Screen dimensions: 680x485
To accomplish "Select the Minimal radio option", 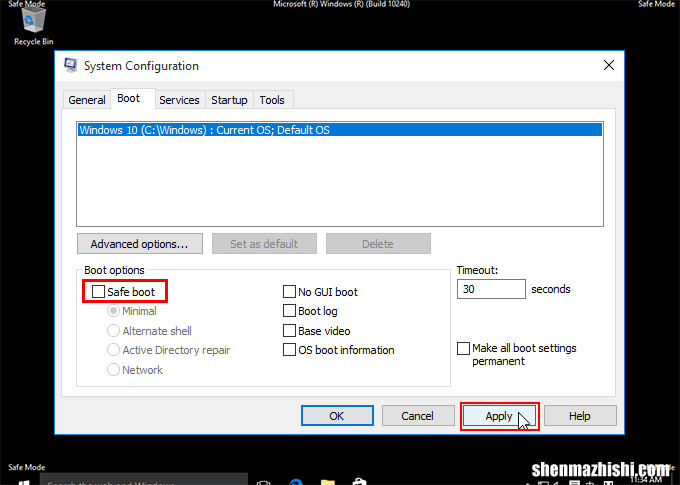I will [113, 311].
